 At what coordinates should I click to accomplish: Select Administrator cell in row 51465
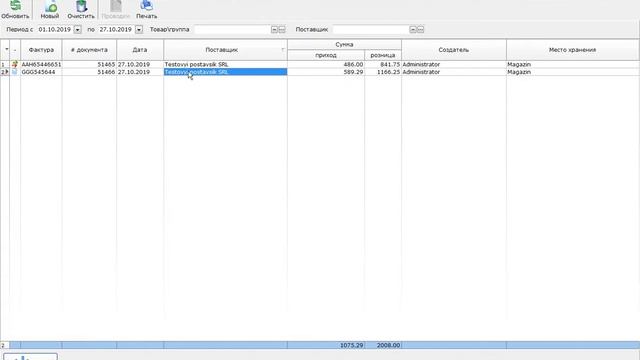pyautogui.click(x=454, y=64)
